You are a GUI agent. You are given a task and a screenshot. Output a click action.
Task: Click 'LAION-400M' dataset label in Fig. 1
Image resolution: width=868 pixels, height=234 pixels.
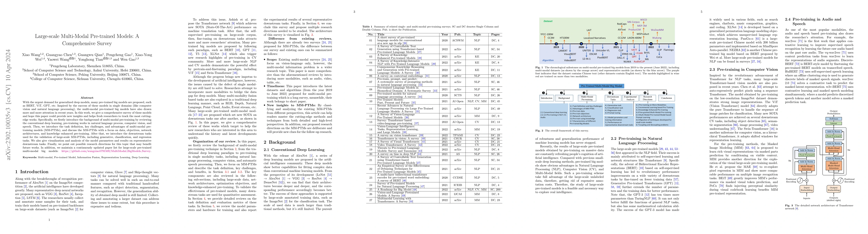tap(635, 38)
